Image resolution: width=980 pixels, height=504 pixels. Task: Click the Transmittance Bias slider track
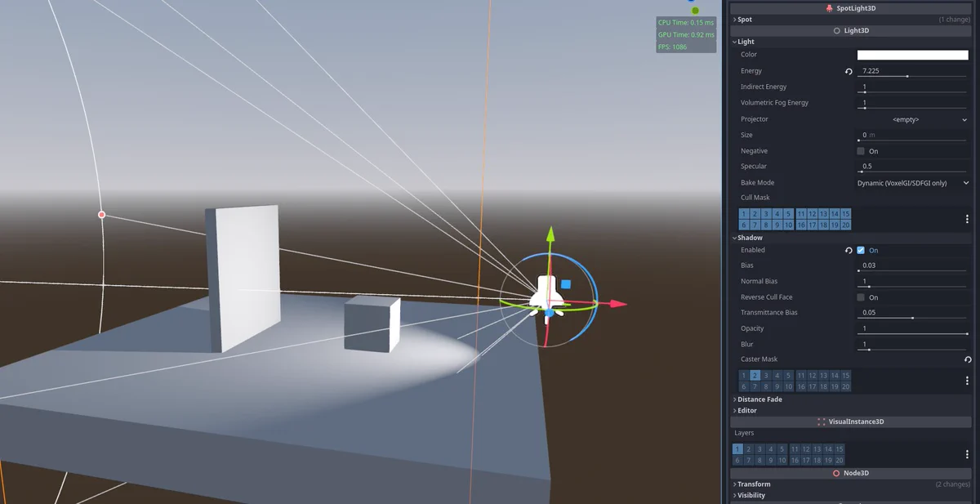[x=913, y=318]
